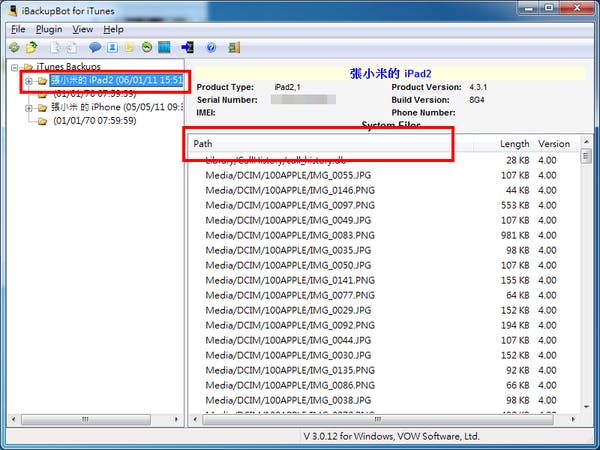Click the blue help question mark icon

pos(211,47)
